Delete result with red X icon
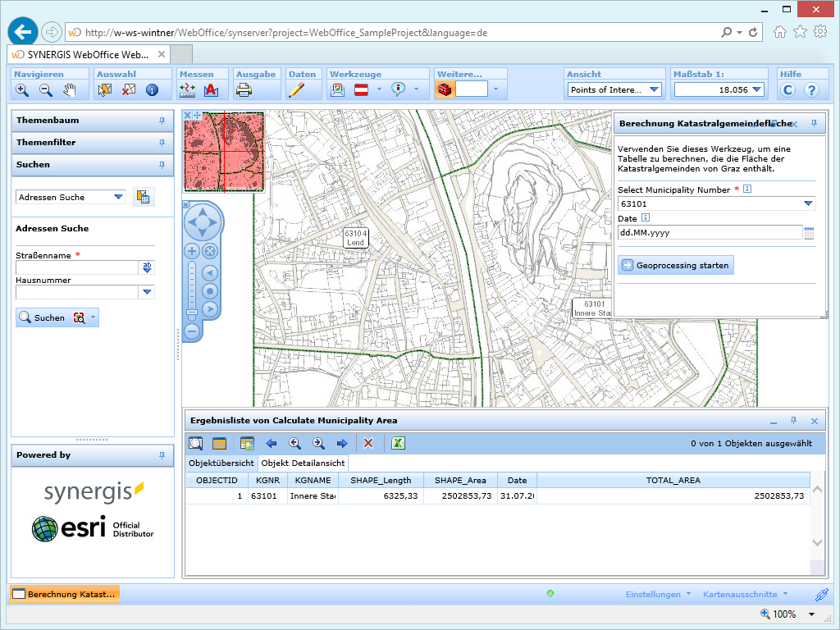Image resolution: width=840 pixels, height=630 pixels. point(368,443)
